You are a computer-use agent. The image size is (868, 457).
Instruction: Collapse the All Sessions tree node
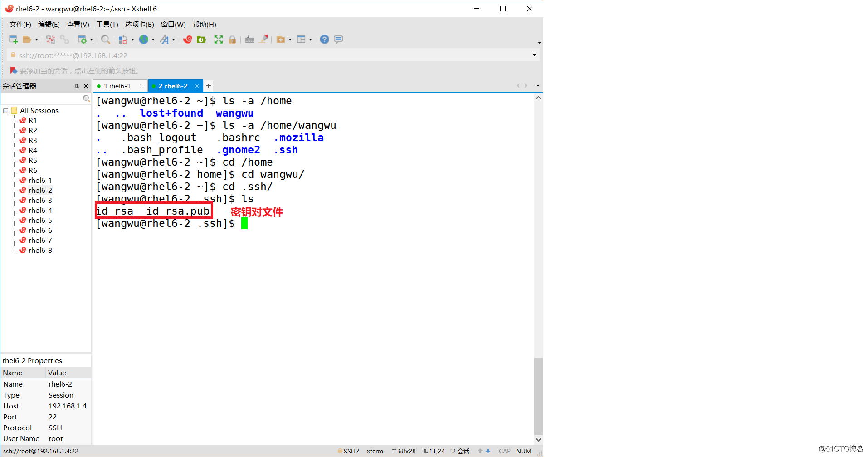[6, 111]
